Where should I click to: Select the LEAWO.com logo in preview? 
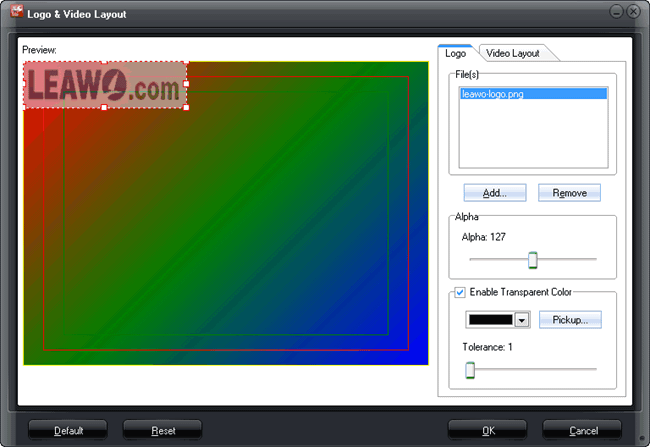point(105,85)
